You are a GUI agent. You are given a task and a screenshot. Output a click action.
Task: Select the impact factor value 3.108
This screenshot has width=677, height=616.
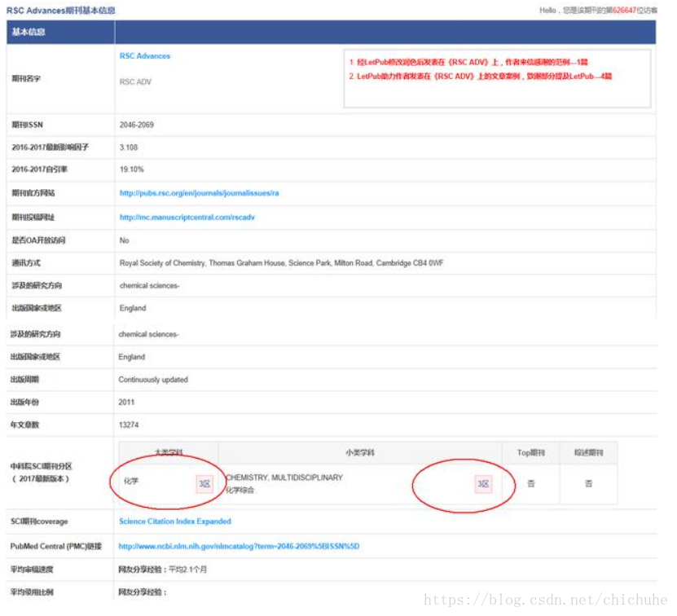point(128,147)
